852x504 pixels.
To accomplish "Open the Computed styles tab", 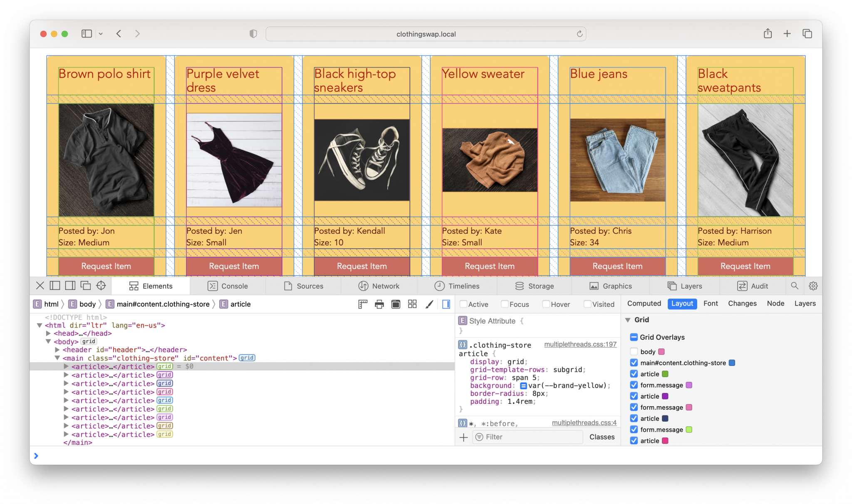I will [x=644, y=304].
